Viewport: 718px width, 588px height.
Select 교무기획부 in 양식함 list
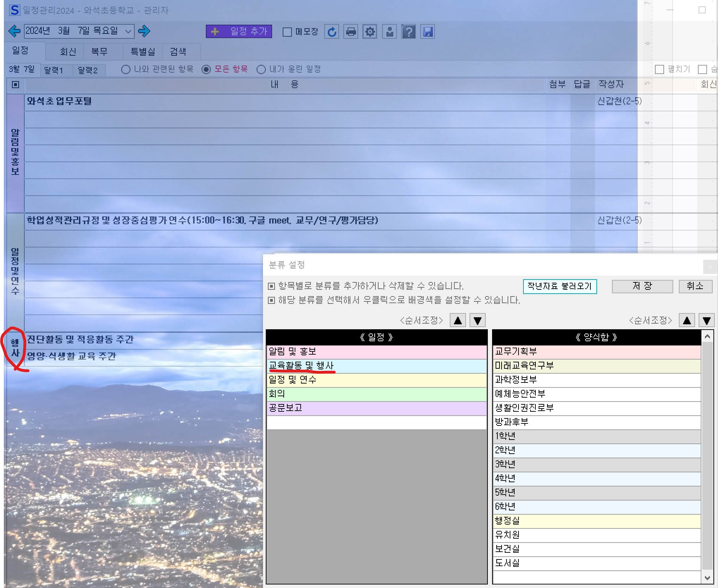tap(597, 352)
